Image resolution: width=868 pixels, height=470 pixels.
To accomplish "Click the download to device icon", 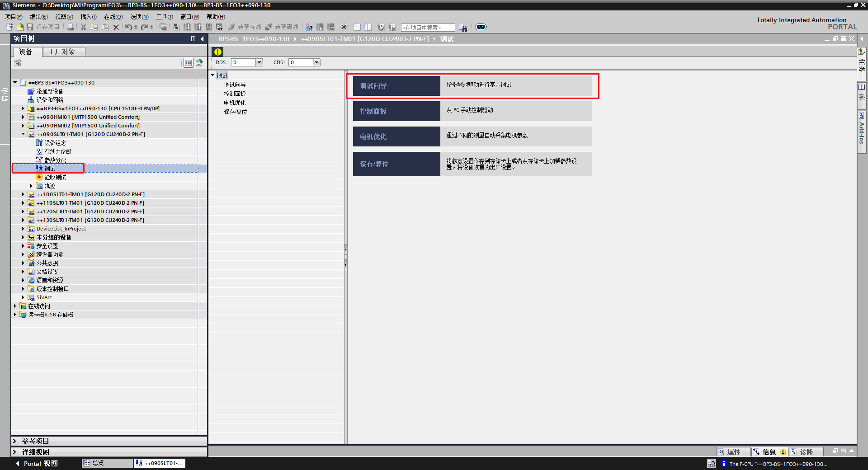I will pos(187,27).
